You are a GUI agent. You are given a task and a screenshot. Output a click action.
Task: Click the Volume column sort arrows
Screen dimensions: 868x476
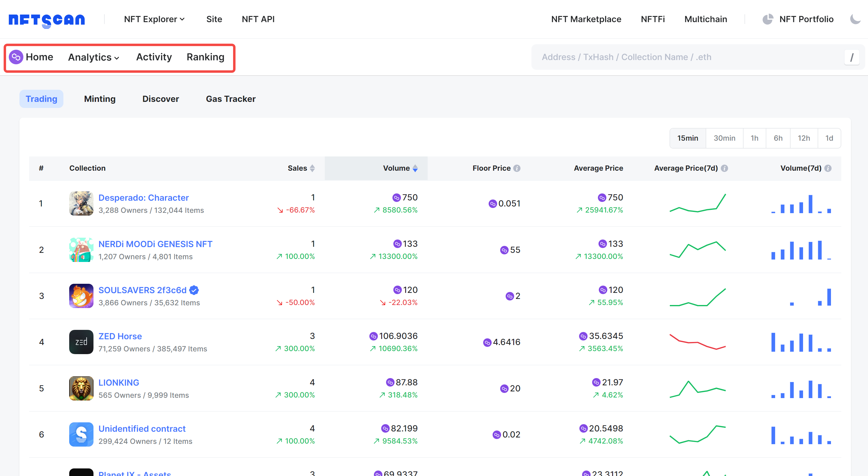tap(415, 168)
